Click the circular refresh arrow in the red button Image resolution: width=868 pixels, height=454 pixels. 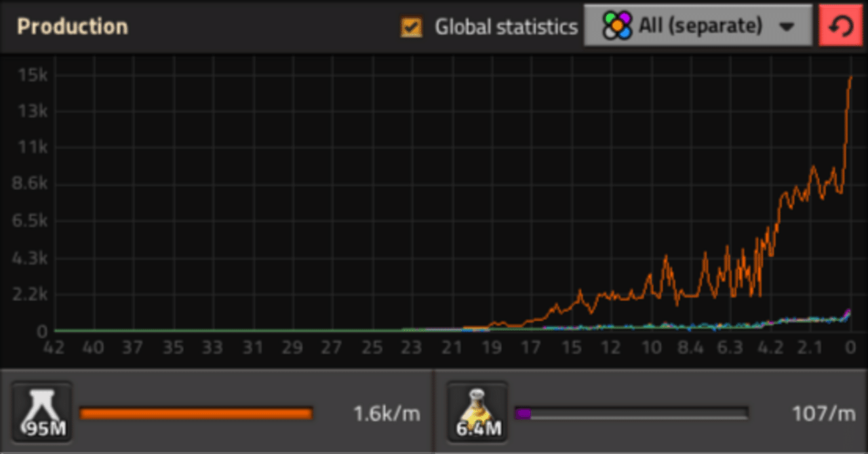841,25
